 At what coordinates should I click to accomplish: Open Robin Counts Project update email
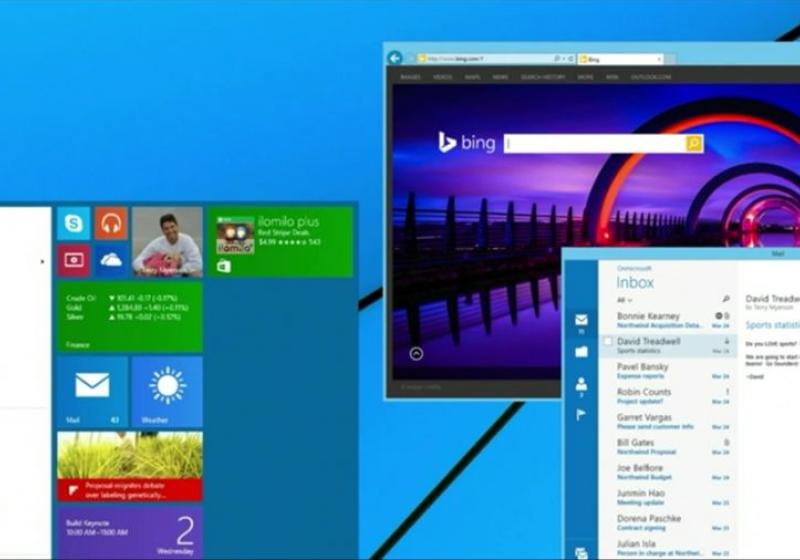[x=668, y=396]
